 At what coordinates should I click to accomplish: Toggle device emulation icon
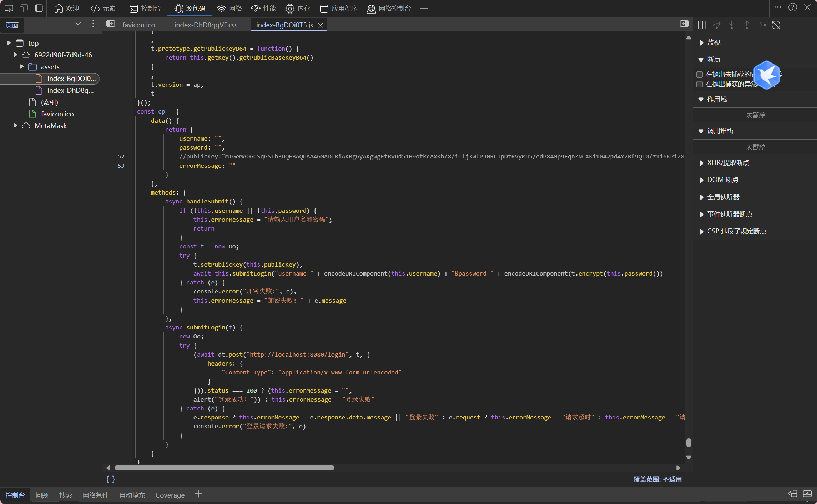(x=24, y=8)
